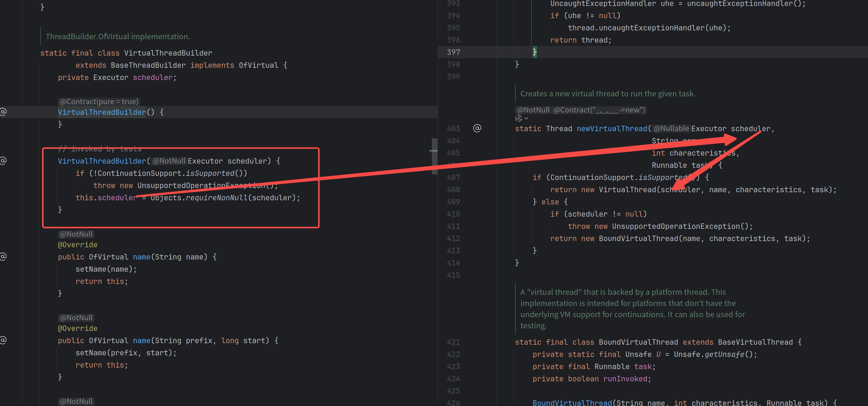Viewport: 868px width, 406px height.
Task: Click line number 421 in the gutter
Action: [x=453, y=342]
